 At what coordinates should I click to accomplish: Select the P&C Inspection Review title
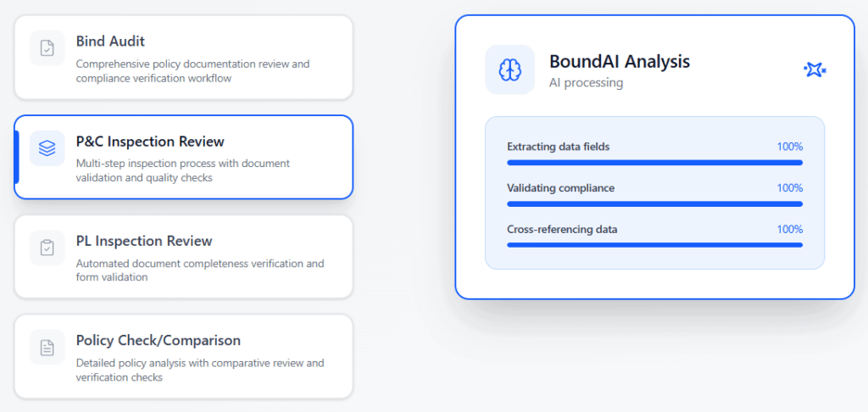click(x=150, y=142)
